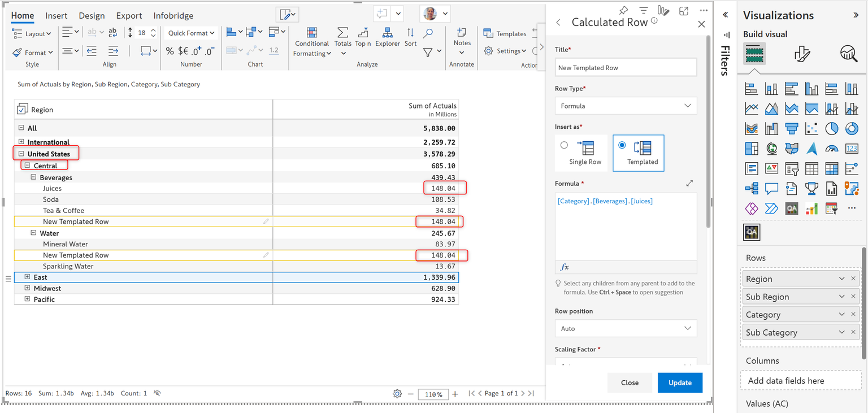Open the Infobridge ribbon tab

173,16
